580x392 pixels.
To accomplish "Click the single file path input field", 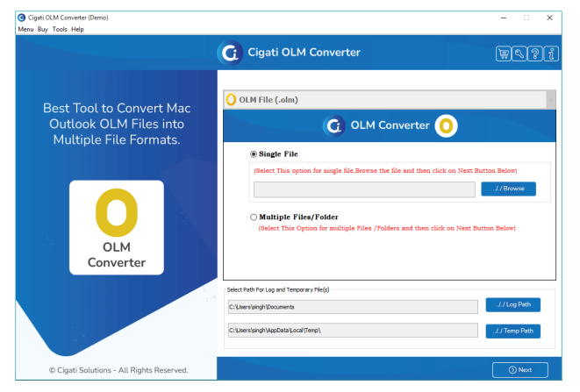I will point(364,189).
